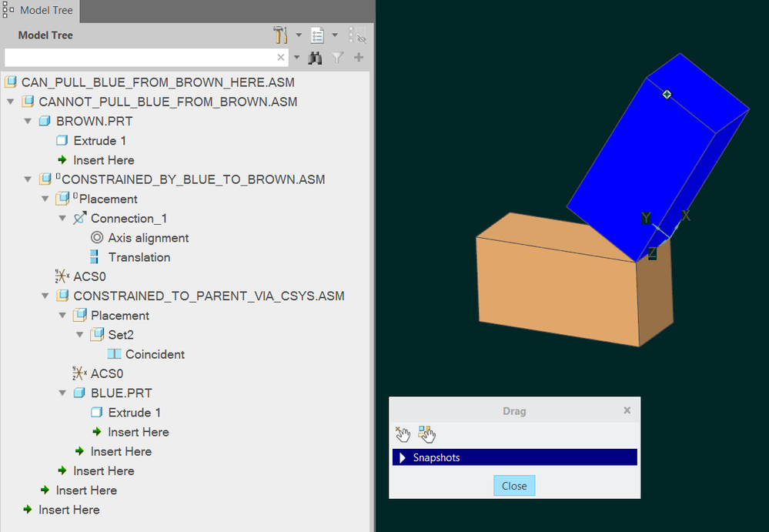Viewport: 769px width, 532px height.
Task: Select Insert Here under BROWN.PRT
Action: (x=104, y=160)
